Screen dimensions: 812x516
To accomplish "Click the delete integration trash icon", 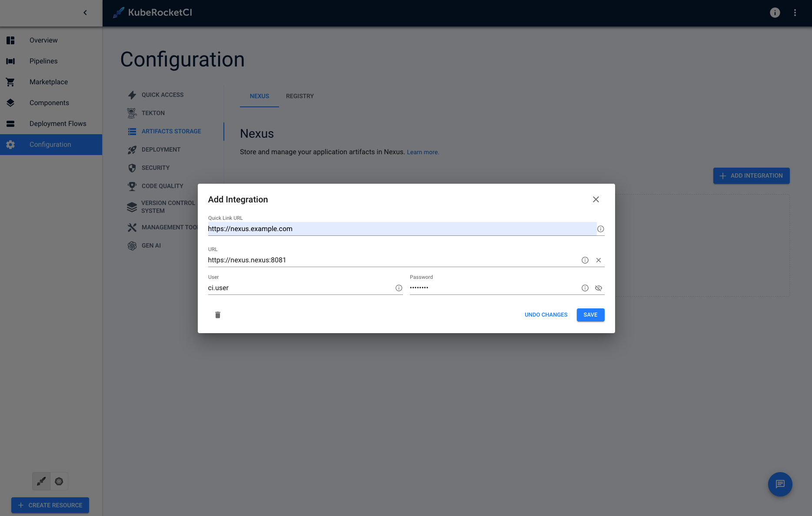I will pyautogui.click(x=217, y=314).
